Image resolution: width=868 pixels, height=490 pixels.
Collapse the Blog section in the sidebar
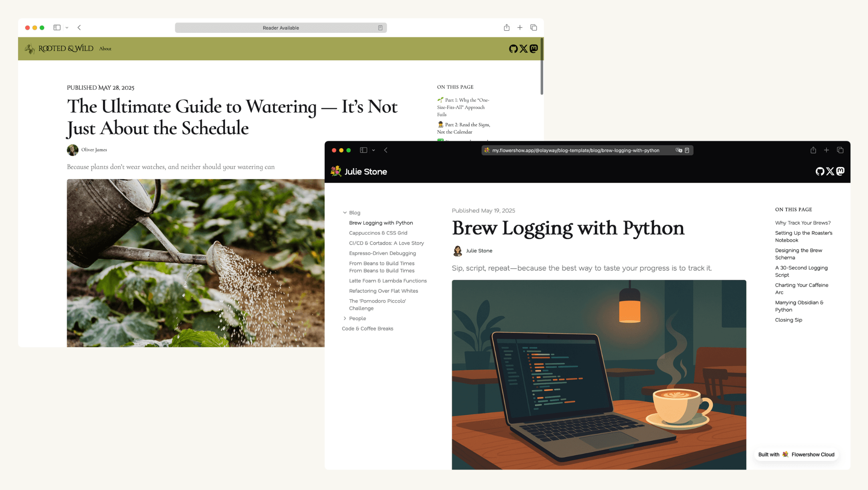[345, 213]
